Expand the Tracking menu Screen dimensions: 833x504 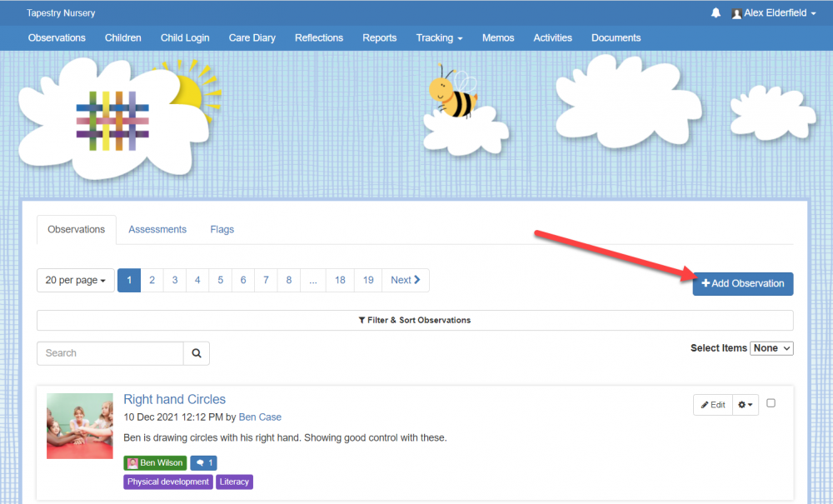pyautogui.click(x=439, y=37)
